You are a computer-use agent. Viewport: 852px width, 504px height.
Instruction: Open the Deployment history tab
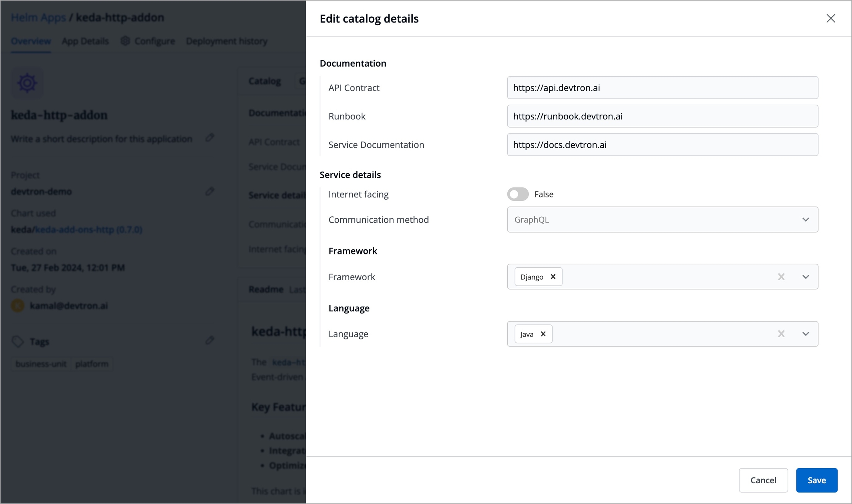click(226, 41)
